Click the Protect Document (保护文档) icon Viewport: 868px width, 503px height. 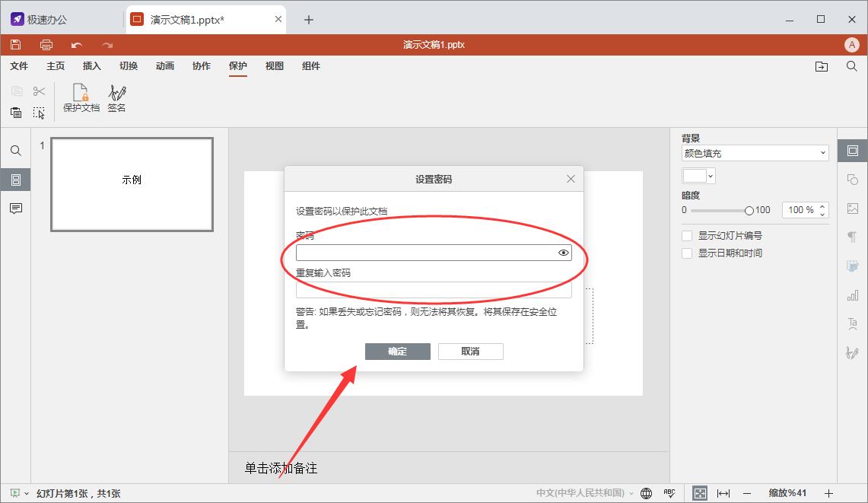click(81, 98)
